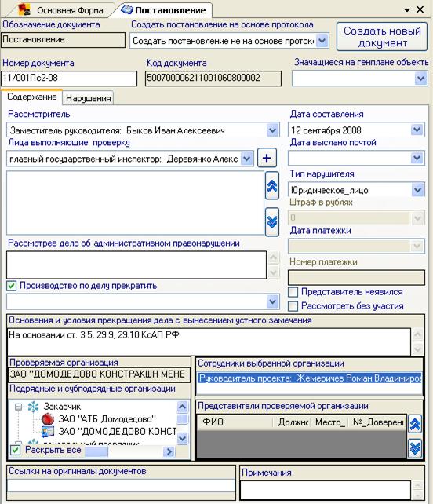This screenshot has width=433, height=504.
Task: Switch to the Нарушения tab
Action: [x=89, y=98]
